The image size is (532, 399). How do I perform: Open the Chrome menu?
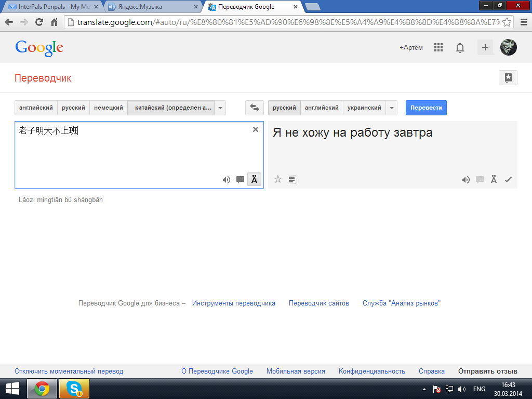click(524, 22)
